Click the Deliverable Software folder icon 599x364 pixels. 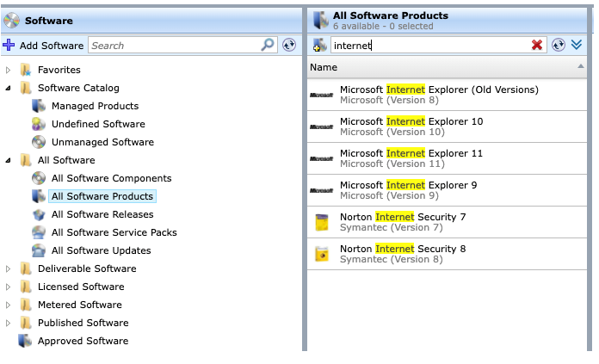pos(26,268)
